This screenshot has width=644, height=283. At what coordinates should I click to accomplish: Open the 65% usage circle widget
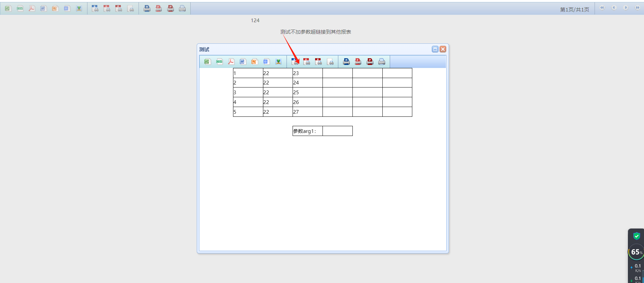(636, 252)
